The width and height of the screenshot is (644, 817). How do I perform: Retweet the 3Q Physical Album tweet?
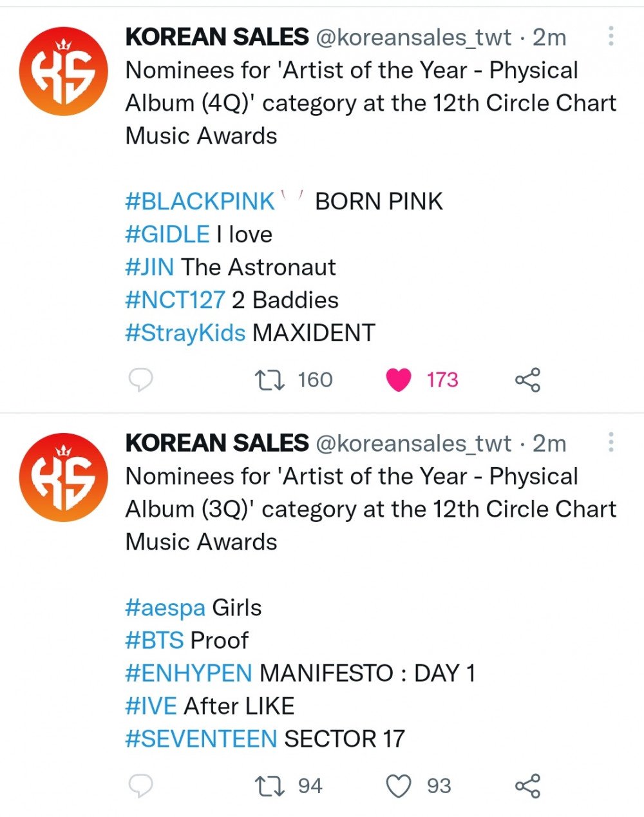[x=270, y=786]
